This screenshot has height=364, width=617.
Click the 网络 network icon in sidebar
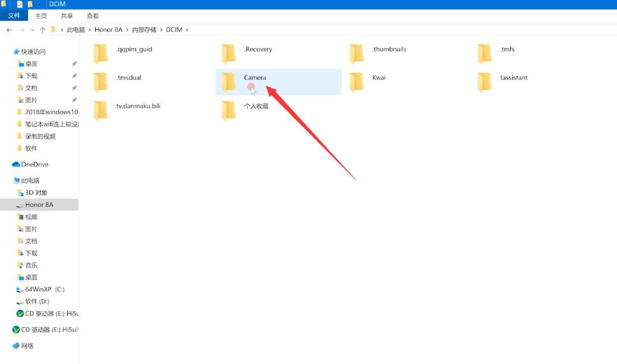(x=16, y=345)
